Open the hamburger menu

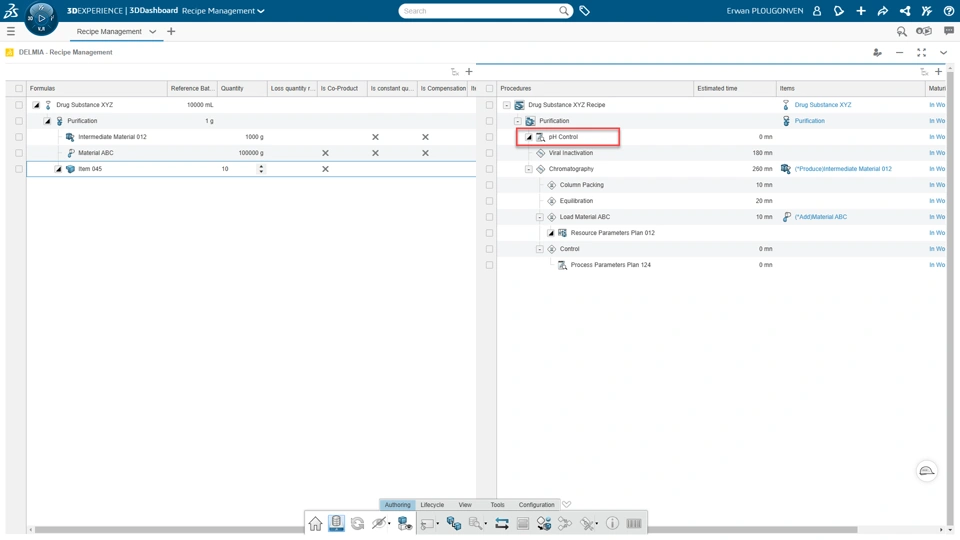[x=10, y=31]
